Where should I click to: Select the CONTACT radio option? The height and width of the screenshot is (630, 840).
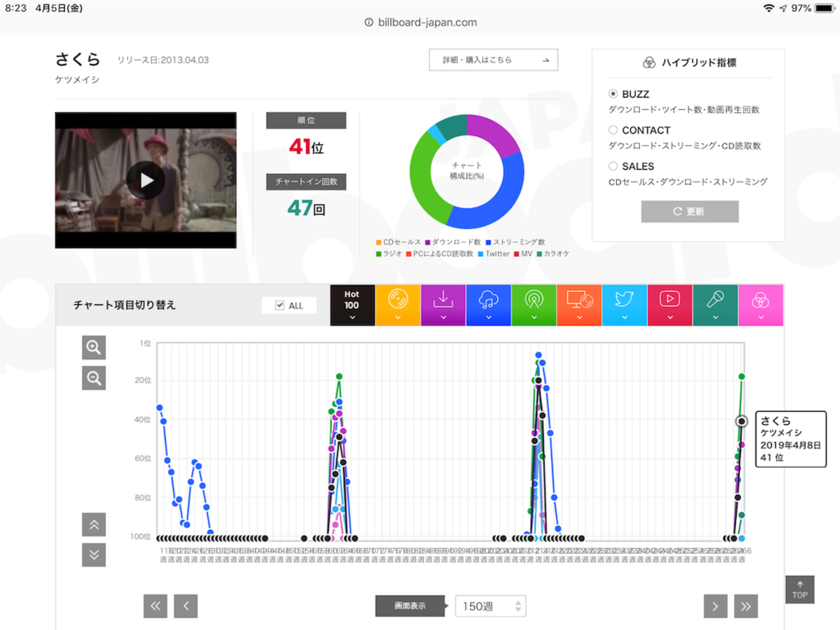coord(613,130)
